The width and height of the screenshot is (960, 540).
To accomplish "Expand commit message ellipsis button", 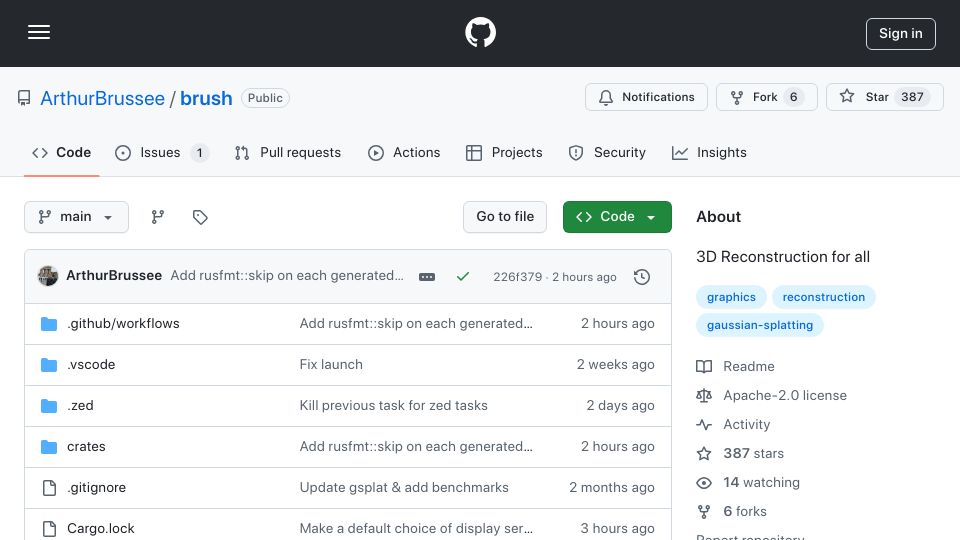I will pyautogui.click(x=427, y=277).
